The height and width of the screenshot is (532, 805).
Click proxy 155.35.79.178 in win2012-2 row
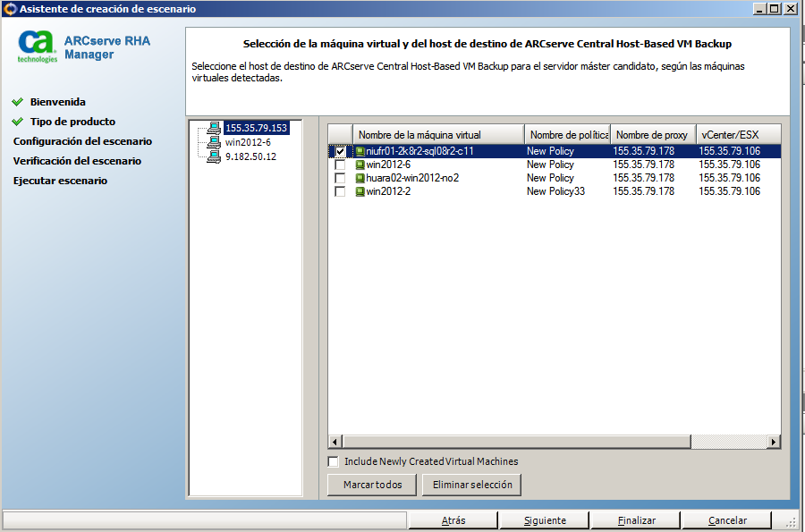[x=643, y=191]
